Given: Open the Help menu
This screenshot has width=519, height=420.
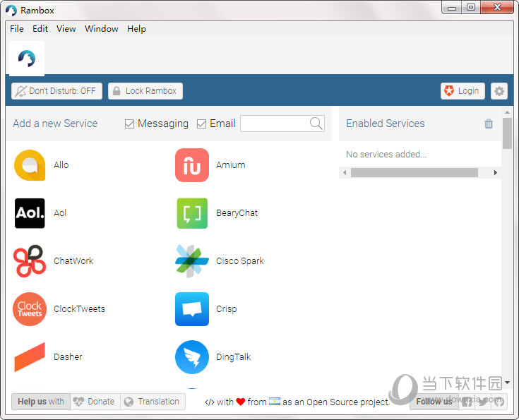Looking at the screenshot, I should [136, 29].
